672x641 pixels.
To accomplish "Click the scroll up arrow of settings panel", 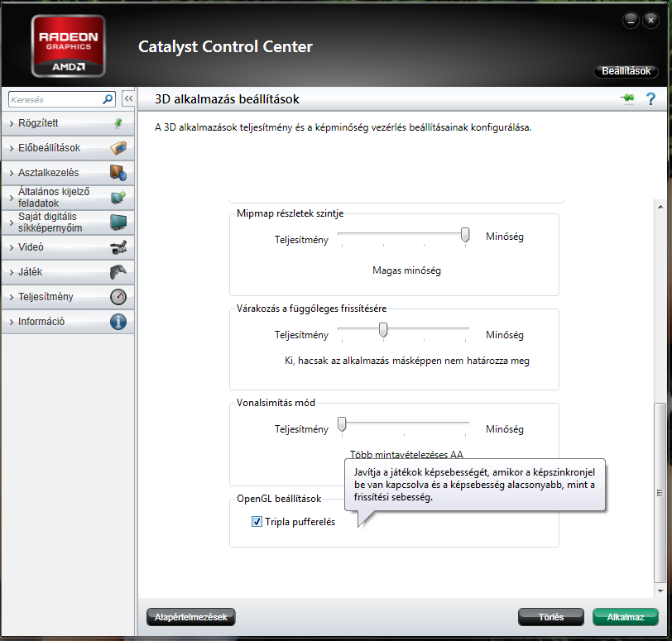I will pyautogui.click(x=660, y=207).
